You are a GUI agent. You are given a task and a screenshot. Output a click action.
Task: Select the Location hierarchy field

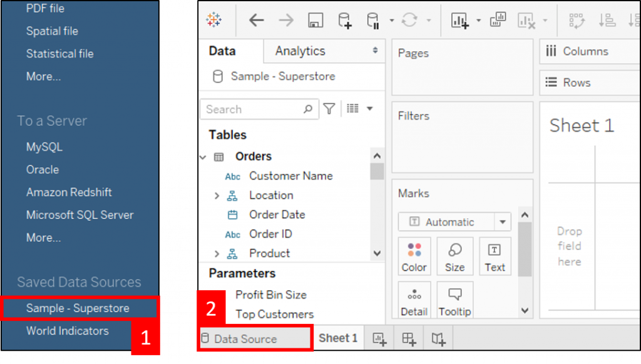click(271, 196)
